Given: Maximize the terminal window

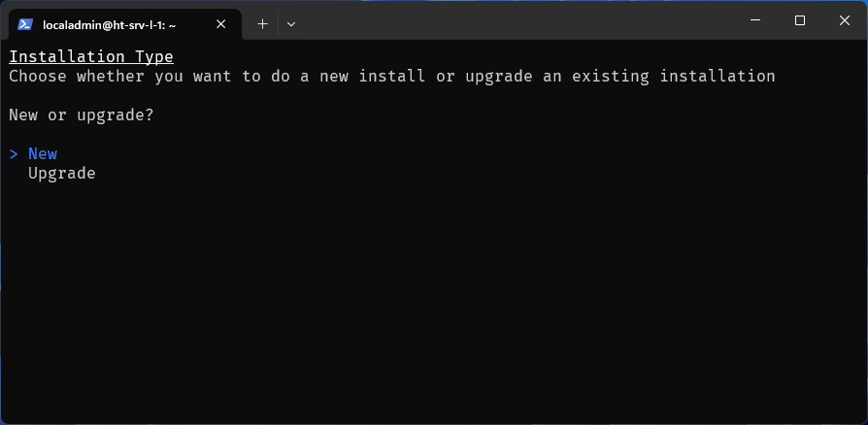Looking at the screenshot, I should coord(800,20).
